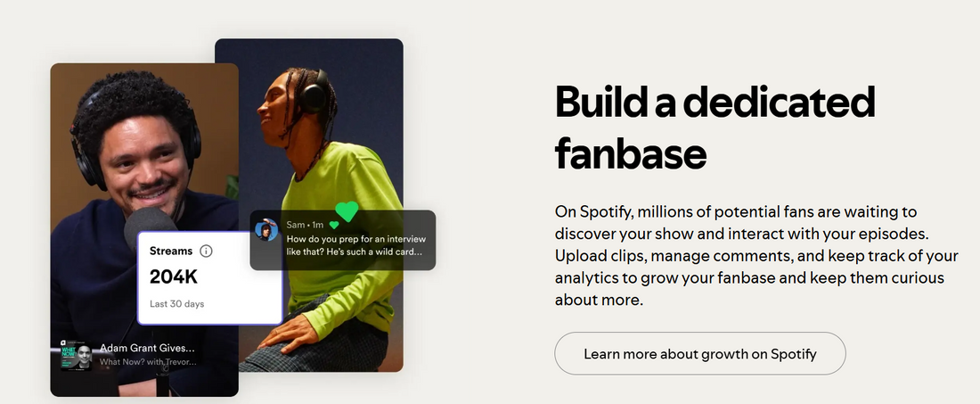The height and width of the screenshot is (404, 980).
Task: Click the "Streams" label in the stats card
Action: 170,251
